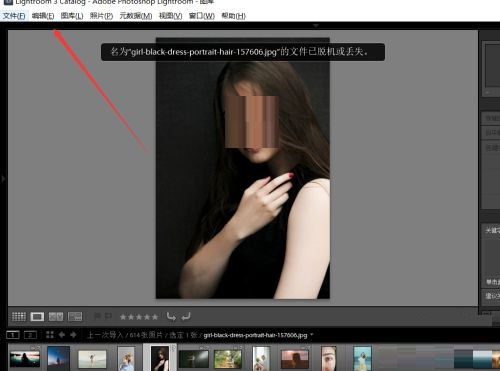Open the dropdown after girl-black-dress filename
This screenshot has height=371, width=500.
pyautogui.click(x=312, y=334)
